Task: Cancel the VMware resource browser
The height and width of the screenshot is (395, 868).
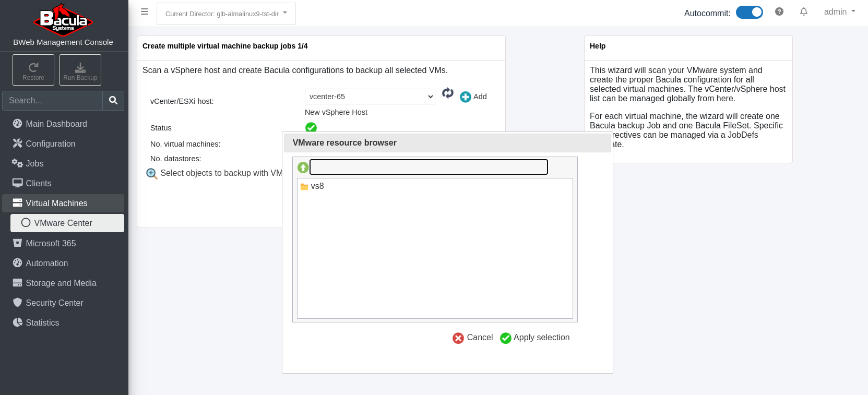Action: [x=473, y=338]
